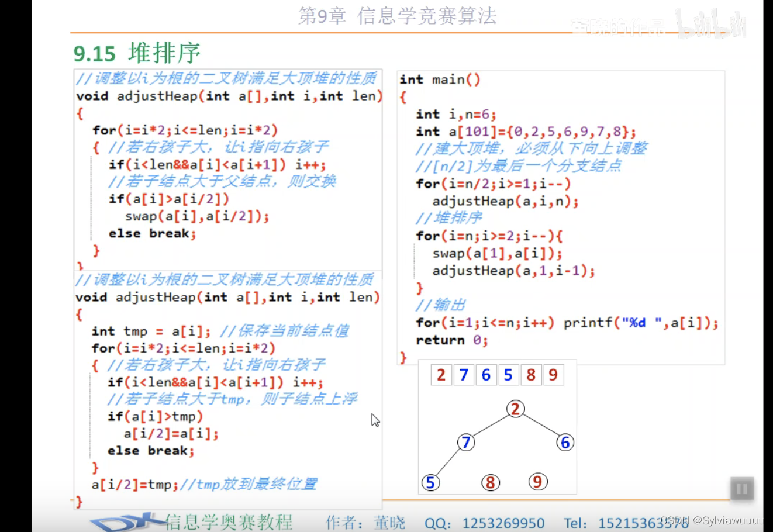Click the '//堆排序' comment in main

click(448, 218)
